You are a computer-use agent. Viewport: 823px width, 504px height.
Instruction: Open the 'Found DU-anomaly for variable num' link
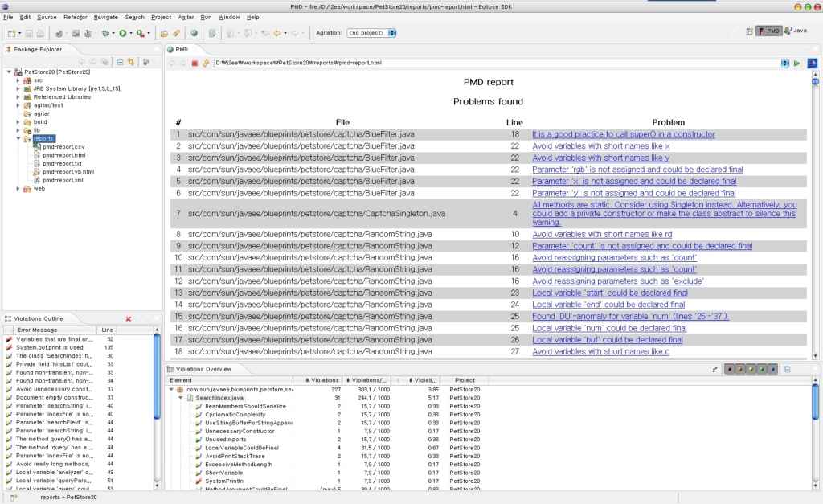coord(631,316)
